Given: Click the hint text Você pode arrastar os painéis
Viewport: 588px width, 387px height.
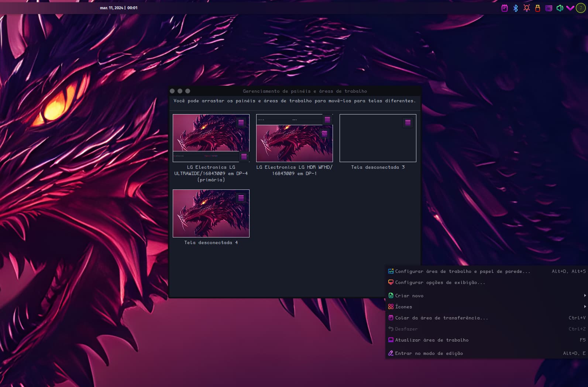Looking at the screenshot, I should 295,101.
